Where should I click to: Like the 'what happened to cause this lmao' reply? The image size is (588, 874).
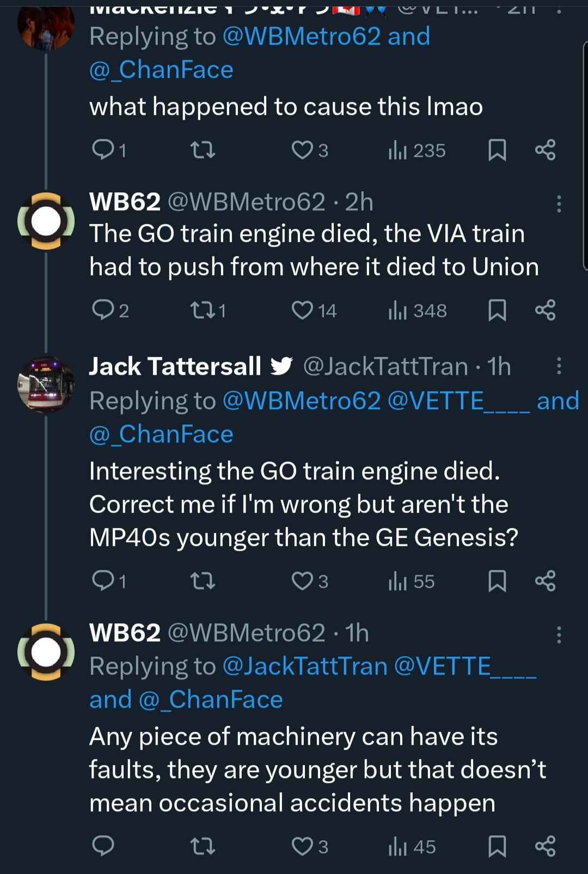point(302,150)
